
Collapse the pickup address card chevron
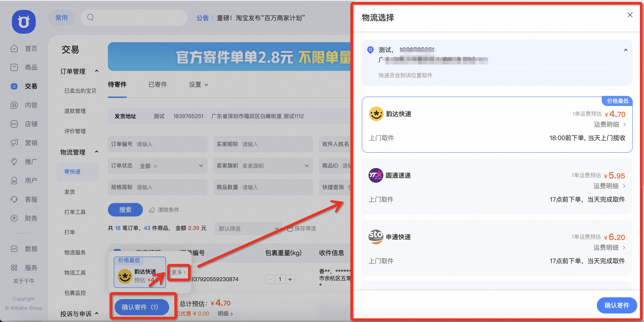626,50
